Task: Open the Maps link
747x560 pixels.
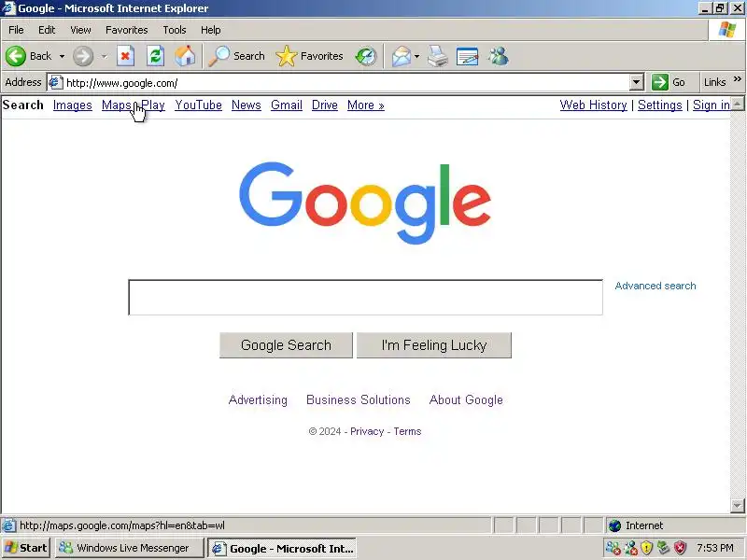Action: click(x=116, y=105)
